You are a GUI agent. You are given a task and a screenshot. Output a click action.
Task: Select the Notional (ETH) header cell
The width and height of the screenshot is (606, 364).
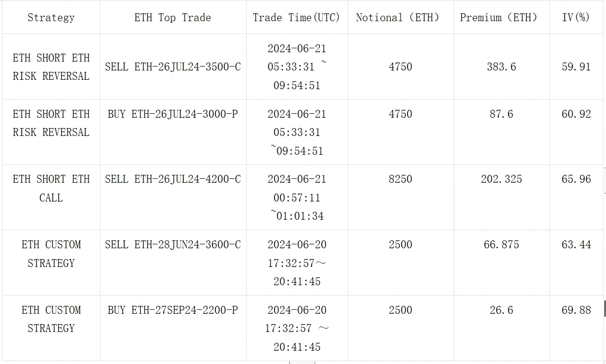pyautogui.click(x=397, y=18)
